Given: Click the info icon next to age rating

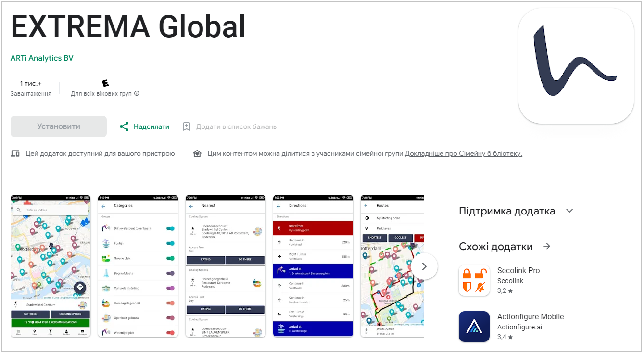Looking at the screenshot, I should tap(137, 93).
